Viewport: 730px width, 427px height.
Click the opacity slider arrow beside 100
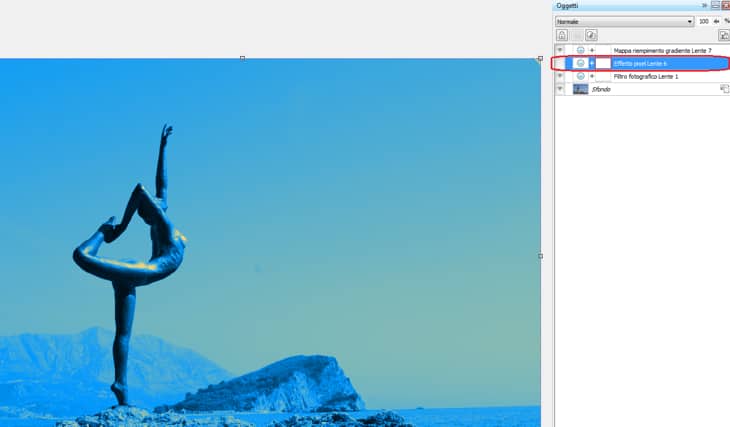coord(716,21)
